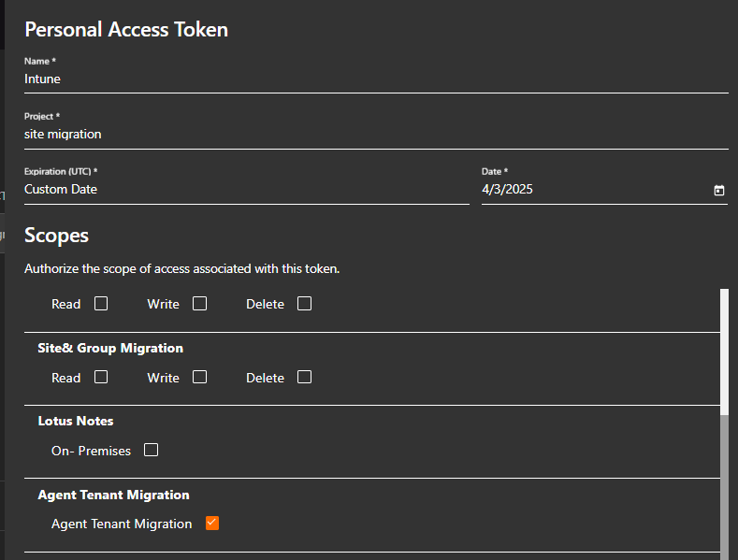The image size is (738, 560).
Task: Check Delete in the row above Site& Group Migration
Action: 304,304
